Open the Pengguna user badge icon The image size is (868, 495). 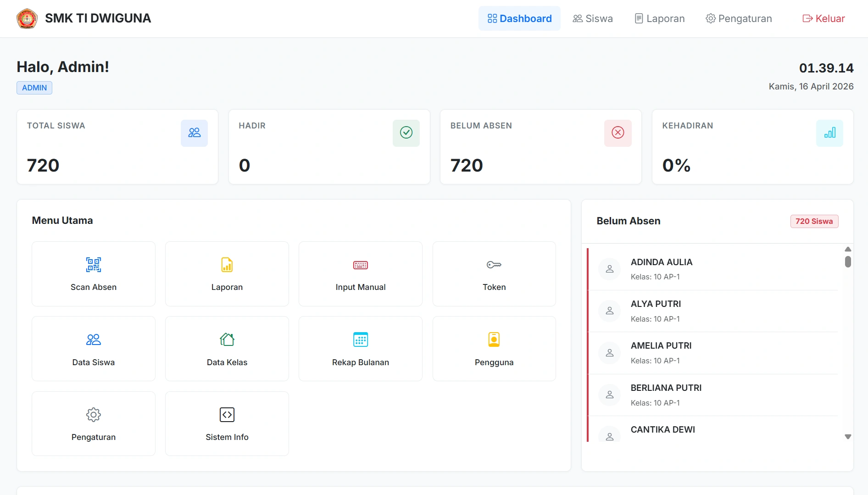pyautogui.click(x=494, y=339)
